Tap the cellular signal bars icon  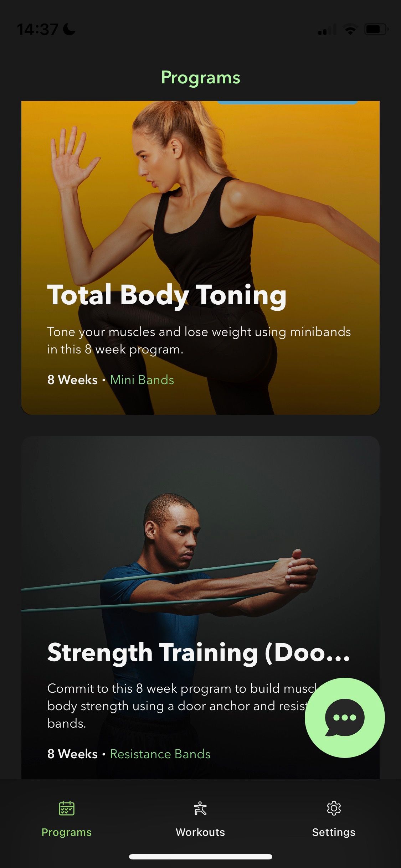[x=327, y=30]
